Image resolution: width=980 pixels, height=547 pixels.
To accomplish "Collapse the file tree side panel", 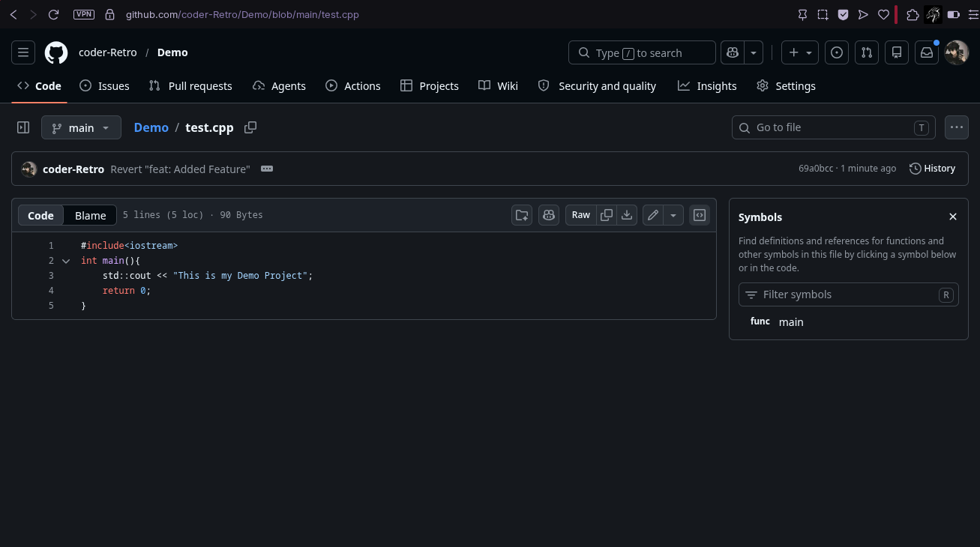I will (23, 127).
